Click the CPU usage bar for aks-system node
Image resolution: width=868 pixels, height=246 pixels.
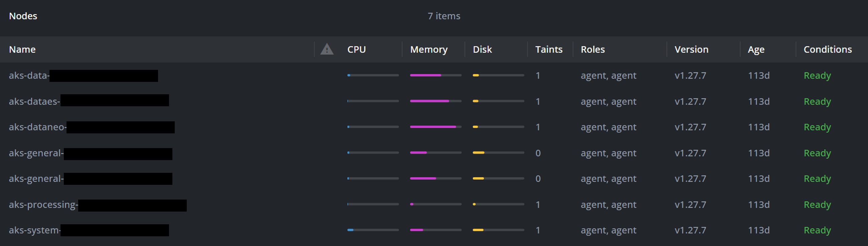click(372, 230)
